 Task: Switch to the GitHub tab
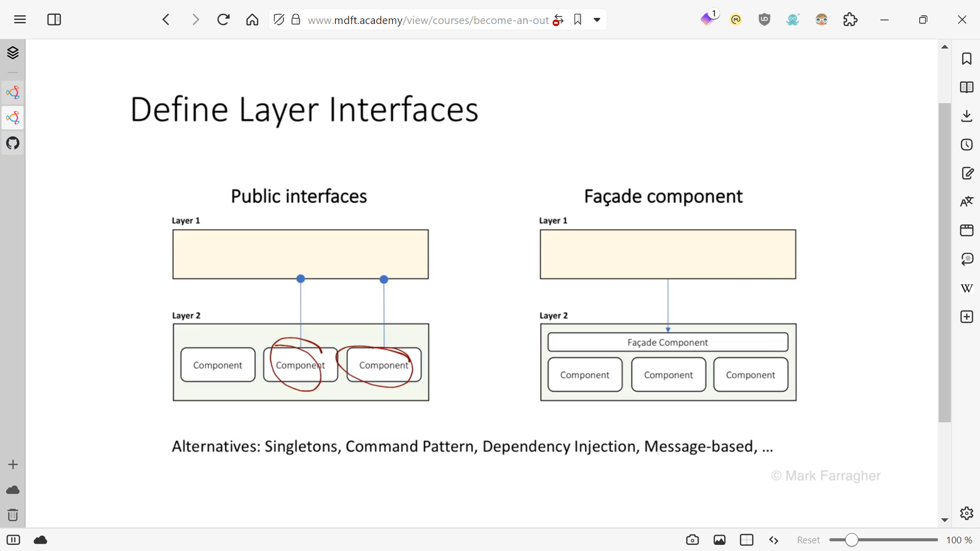(x=13, y=143)
